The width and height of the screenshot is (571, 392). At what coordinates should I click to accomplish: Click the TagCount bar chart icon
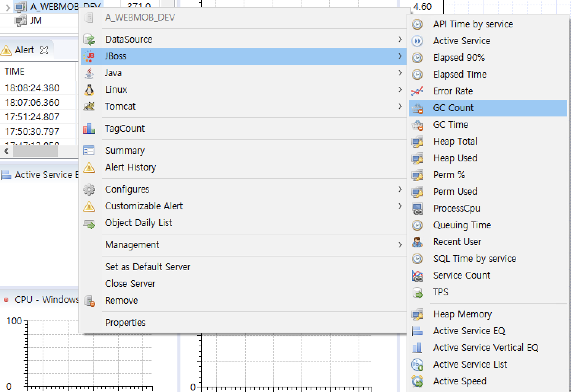click(89, 128)
